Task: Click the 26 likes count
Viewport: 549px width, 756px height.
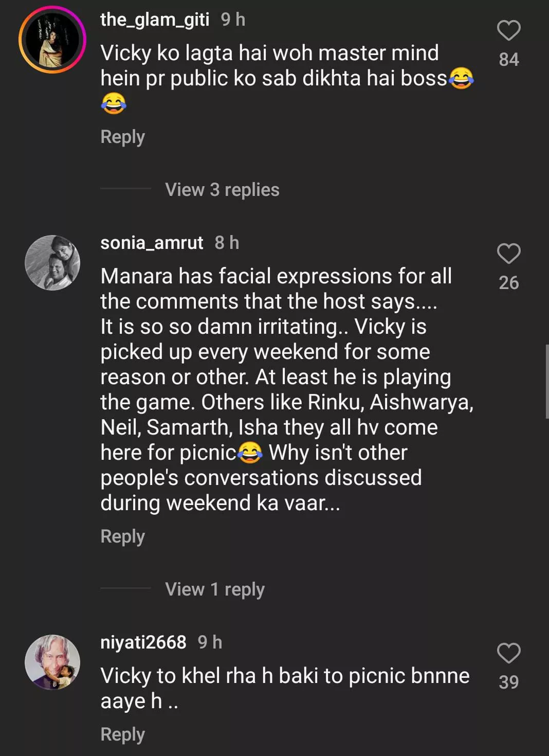Action: [x=508, y=283]
